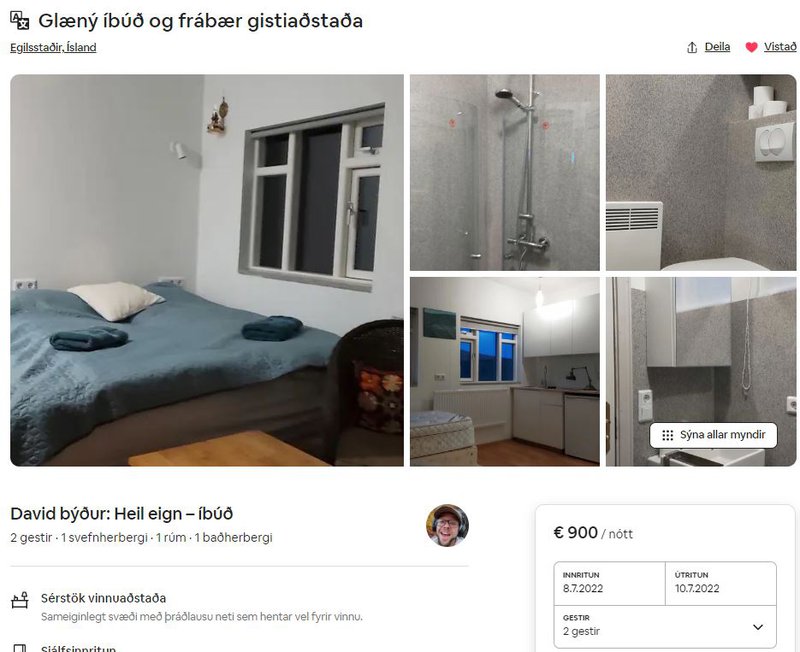Screen dimensions: 800x652
Task: Select the Útritun check-out date field
Action: [x=721, y=583]
